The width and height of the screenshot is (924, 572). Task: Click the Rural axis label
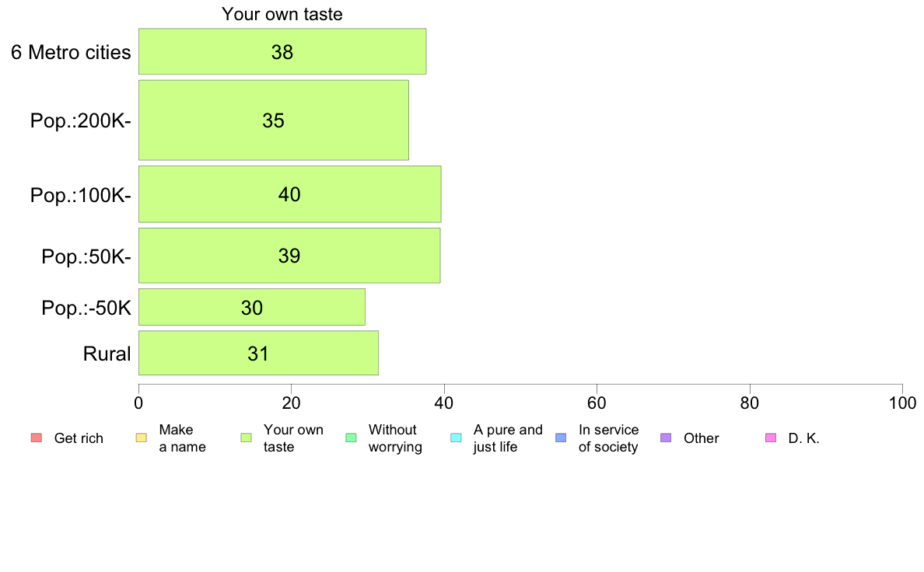107,354
